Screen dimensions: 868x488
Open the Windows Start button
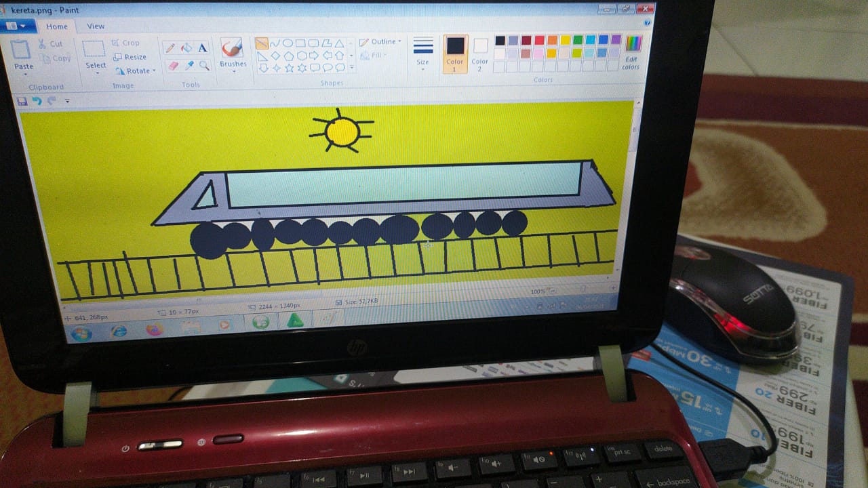pyautogui.click(x=81, y=333)
